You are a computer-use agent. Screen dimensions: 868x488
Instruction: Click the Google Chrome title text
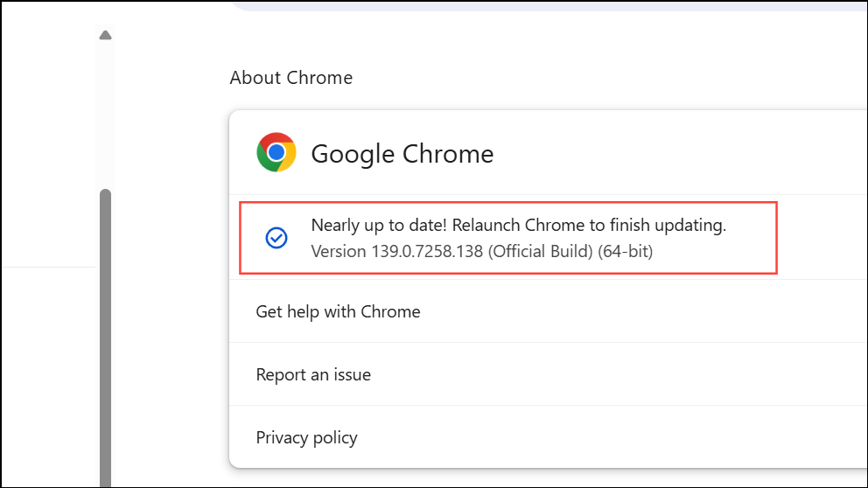[x=402, y=154]
